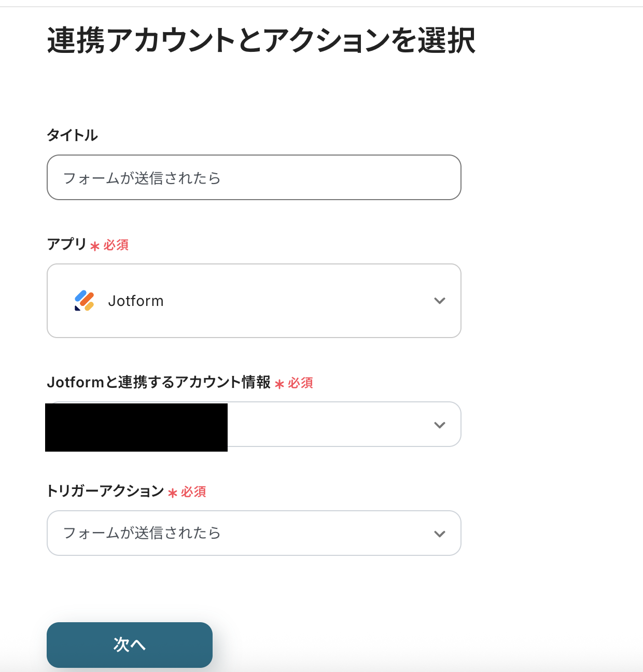Click the 連携アカウントとアクションを選択 heading
643x672 pixels.
point(261,40)
